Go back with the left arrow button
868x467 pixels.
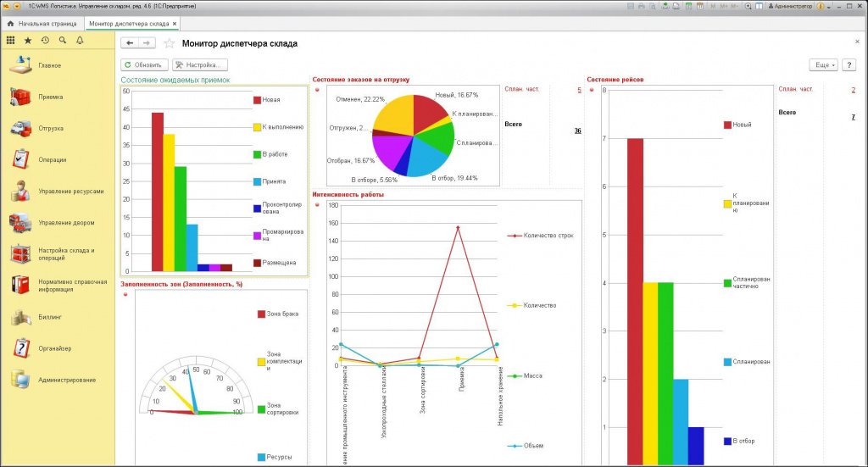(x=130, y=43)
